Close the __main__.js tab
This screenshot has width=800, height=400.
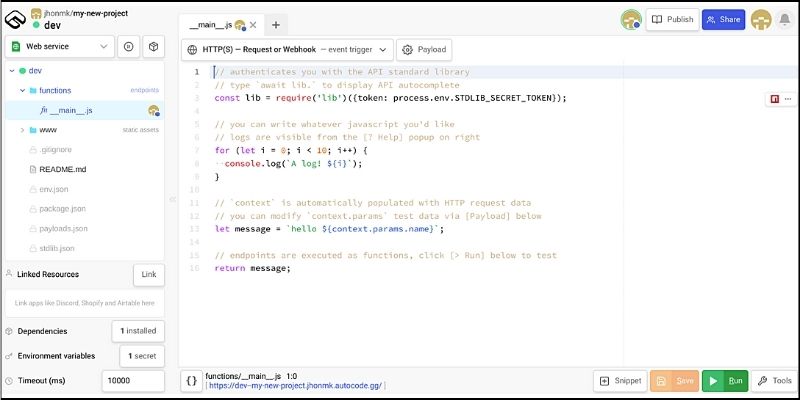click(x=253, y=24)
